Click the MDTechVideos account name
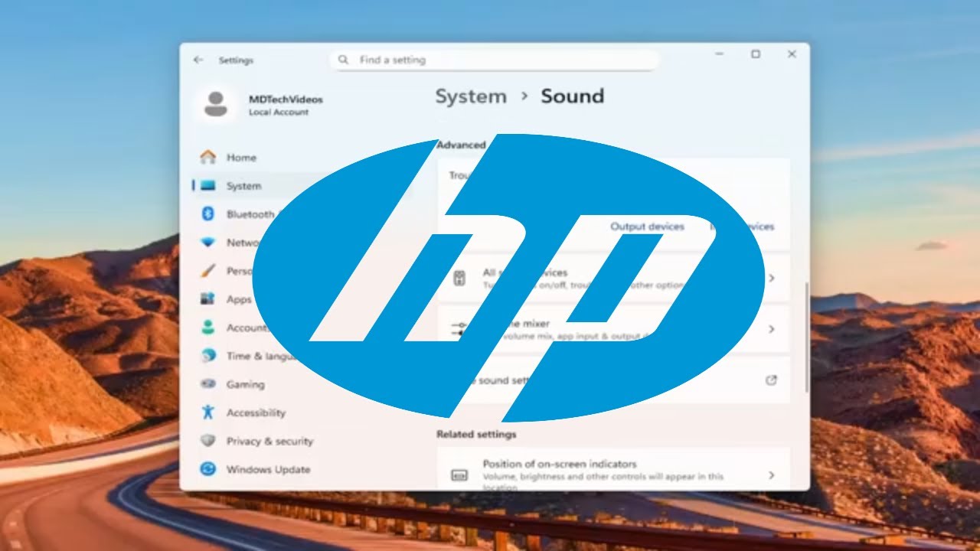The width and height of the screenshot is (980, 551). (x=286, y=99)
